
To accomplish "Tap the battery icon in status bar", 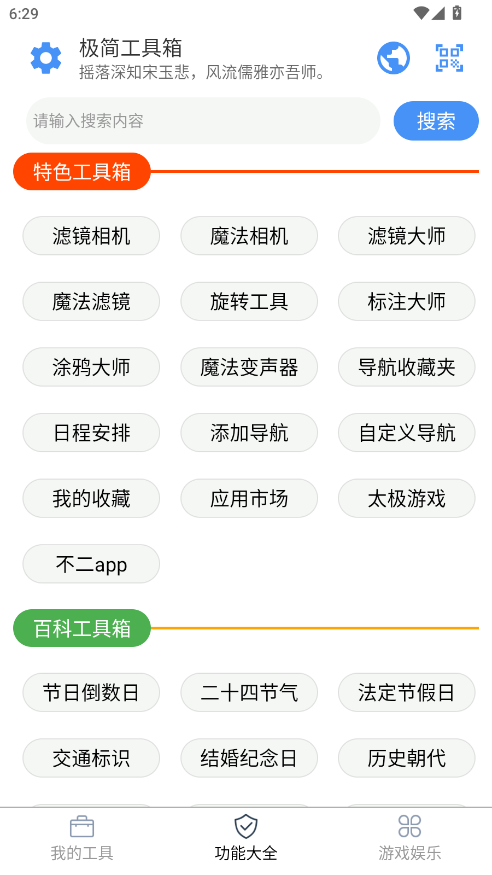I will pos(457,12).
